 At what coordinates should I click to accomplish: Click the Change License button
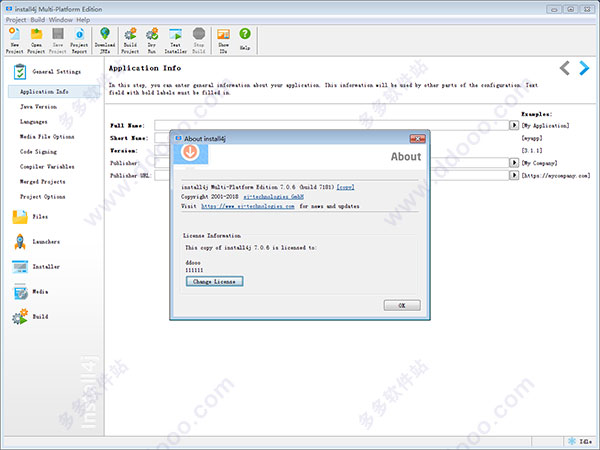214,282
